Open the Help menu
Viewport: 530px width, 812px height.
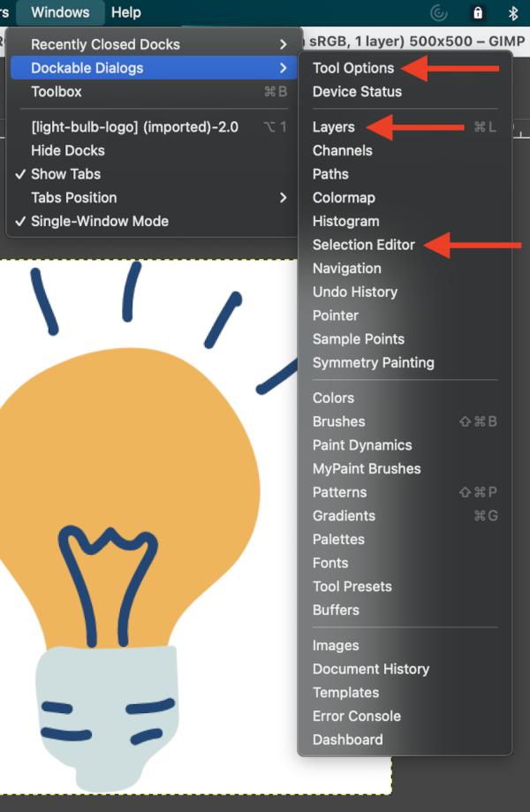tap(125, 12)
